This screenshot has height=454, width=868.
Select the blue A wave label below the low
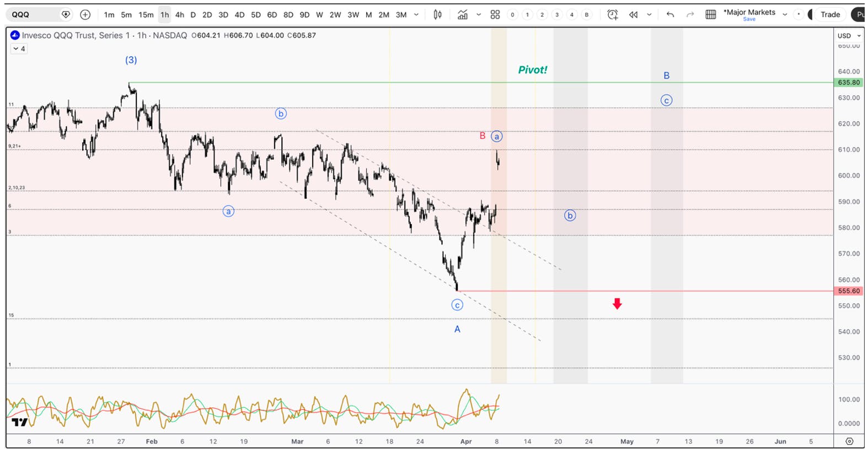tap(457, 329)
